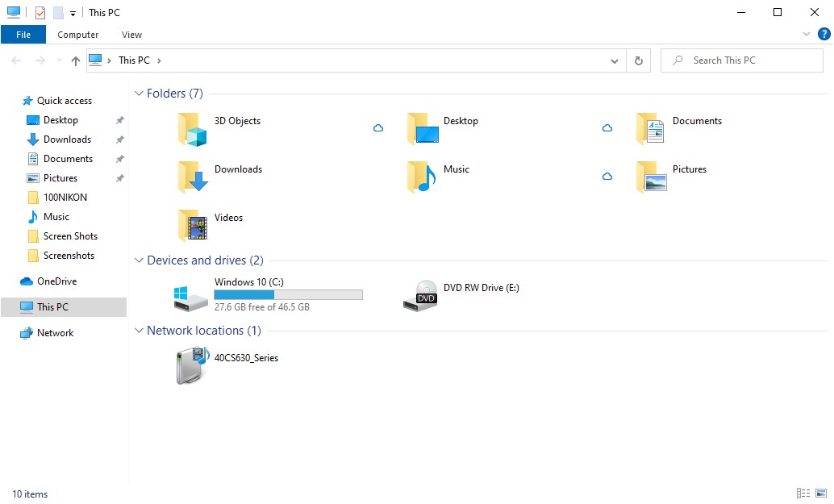Open the help question mark icon
This screenshot has height=504, width=834.
[824, 34]
